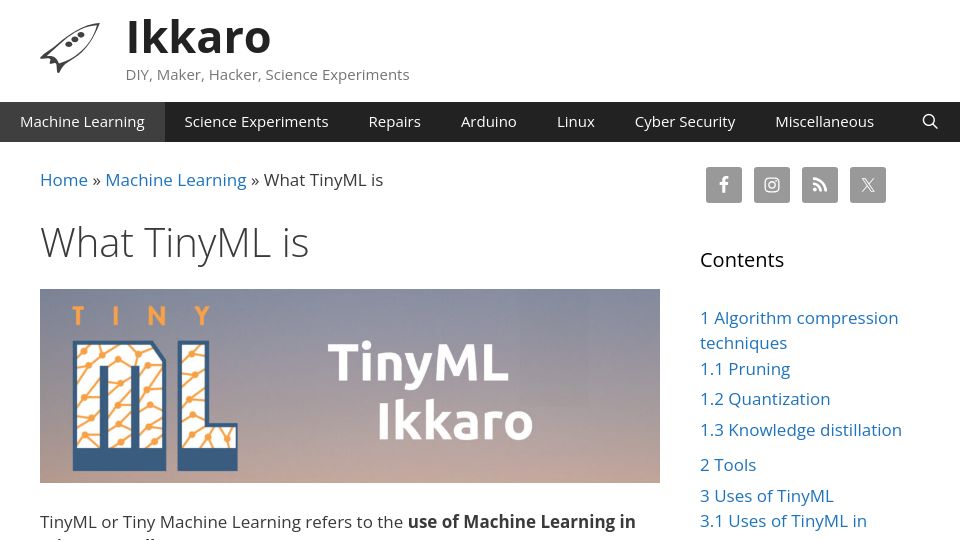Click the Ikkaro rocket logo
Viewport: 960px width, 540px height.
[70, 48]
